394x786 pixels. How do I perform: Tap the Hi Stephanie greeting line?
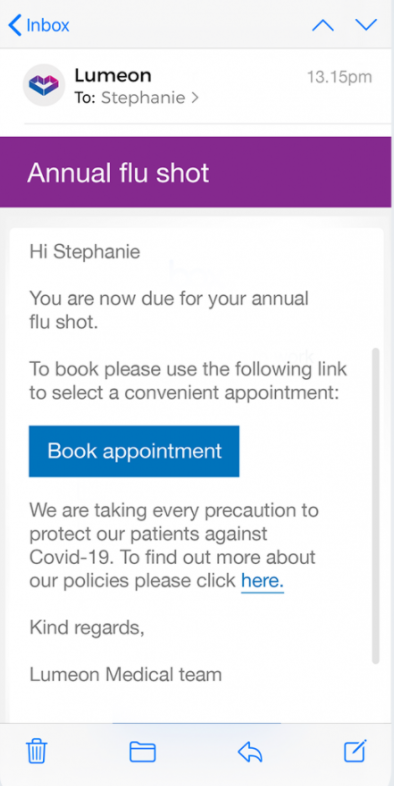pyautogui.click(x=85, y=252)
